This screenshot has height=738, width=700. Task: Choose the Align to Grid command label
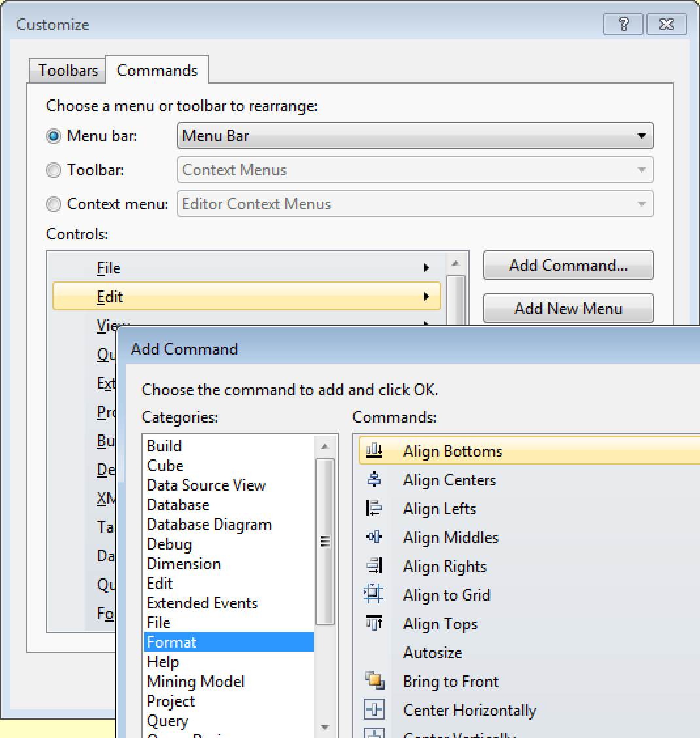click(x=447, y=595)
